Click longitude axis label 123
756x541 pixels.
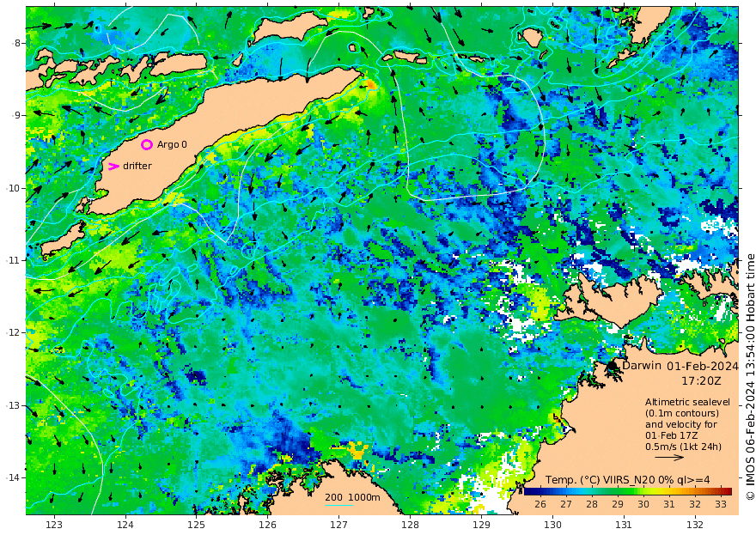click(x=54, y=525)
